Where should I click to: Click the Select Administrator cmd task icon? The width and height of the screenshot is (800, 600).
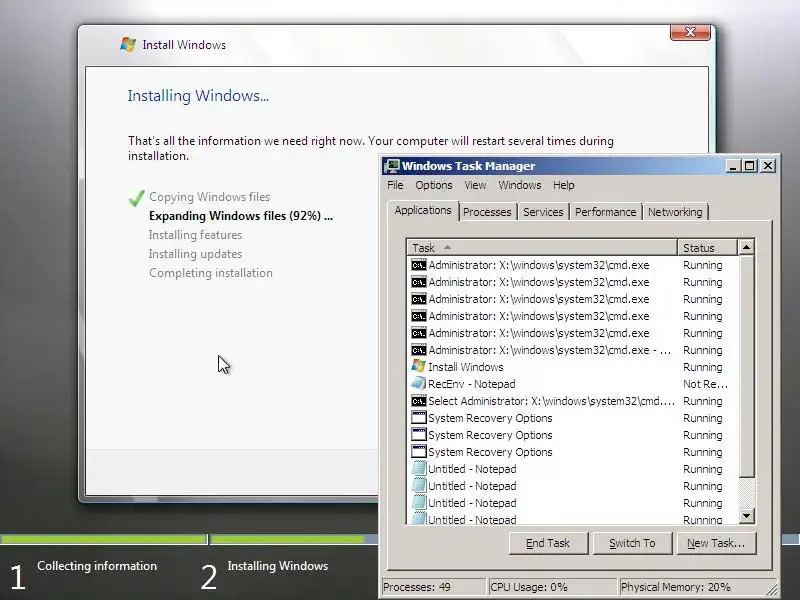(418, 401)
